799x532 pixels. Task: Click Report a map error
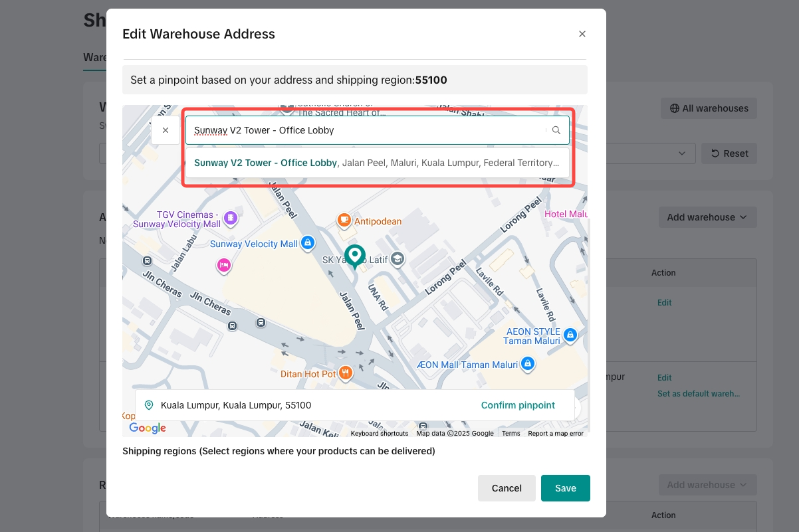[x=556, y=434]
